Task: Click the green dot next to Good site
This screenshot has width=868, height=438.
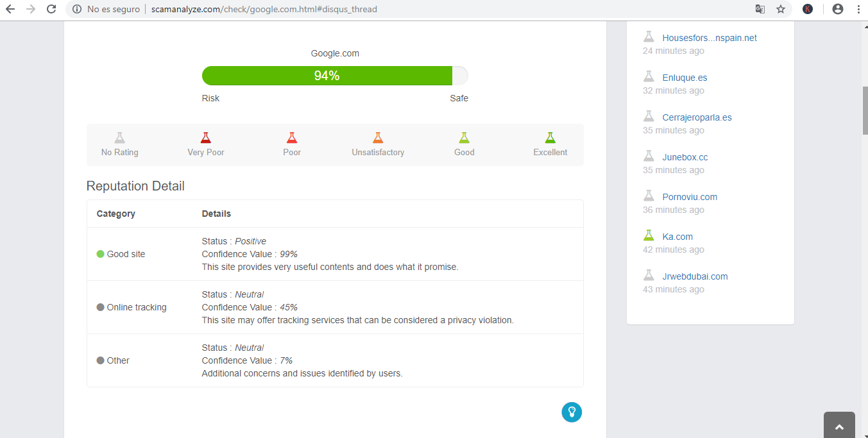Action: pyautogui.click(x=100, y=254)
